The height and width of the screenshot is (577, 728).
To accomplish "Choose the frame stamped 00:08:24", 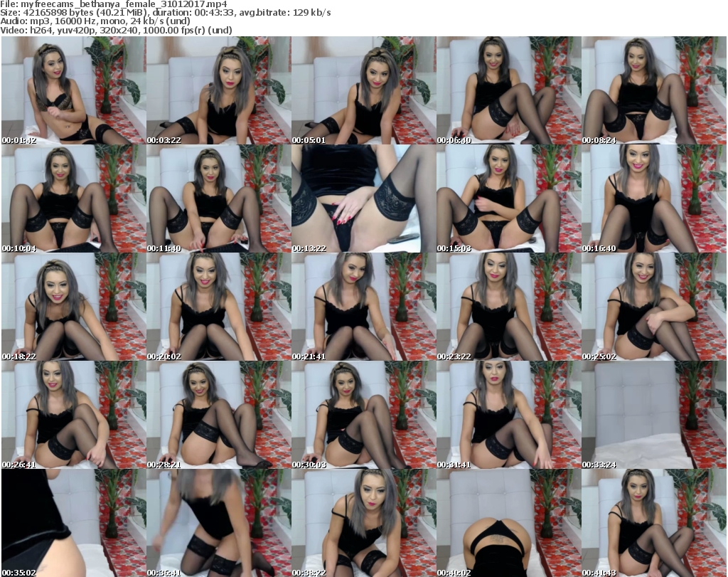I will coord(653,90).
